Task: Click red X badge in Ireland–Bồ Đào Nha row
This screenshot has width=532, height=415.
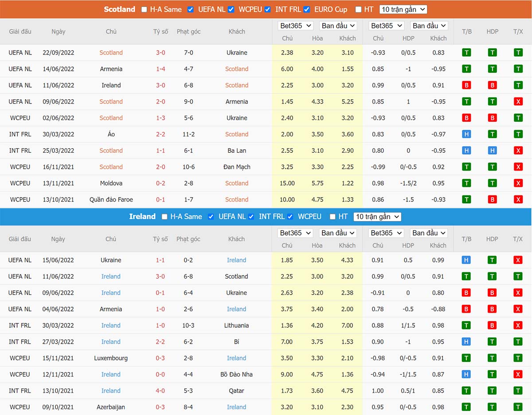Action: 518,374
